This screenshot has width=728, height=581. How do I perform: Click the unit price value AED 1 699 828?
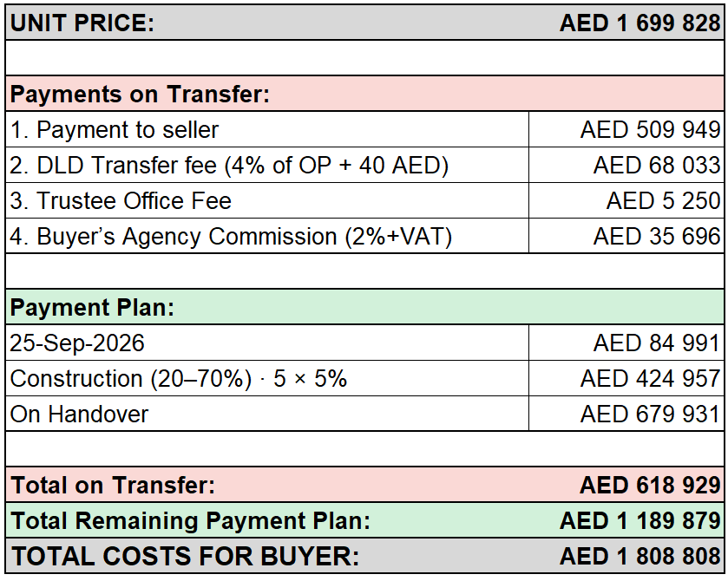click(639, 23)
